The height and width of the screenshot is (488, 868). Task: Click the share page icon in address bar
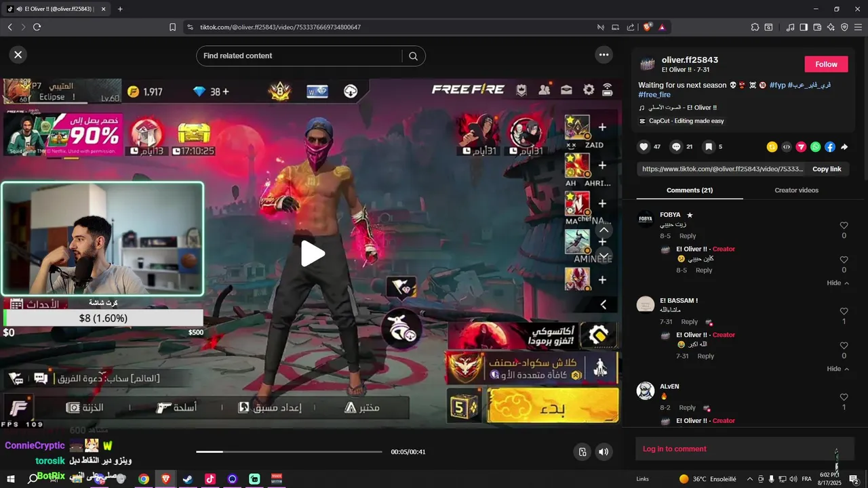pyautogui.click(x=631, y=27)
